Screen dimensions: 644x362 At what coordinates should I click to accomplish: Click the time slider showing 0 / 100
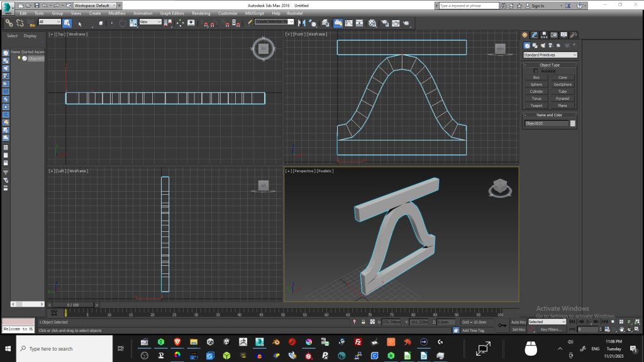pos(73,305)
